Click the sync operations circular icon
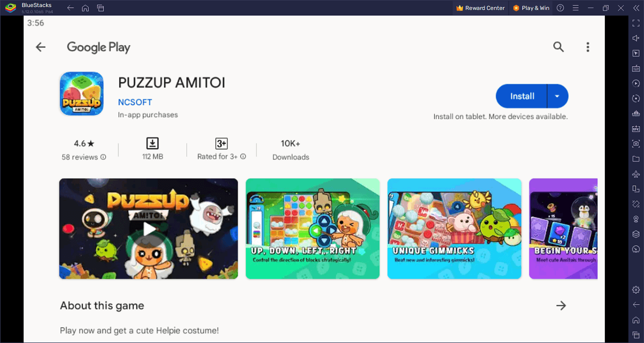This screenshot has width=644, height=343. tap(636, 99)
